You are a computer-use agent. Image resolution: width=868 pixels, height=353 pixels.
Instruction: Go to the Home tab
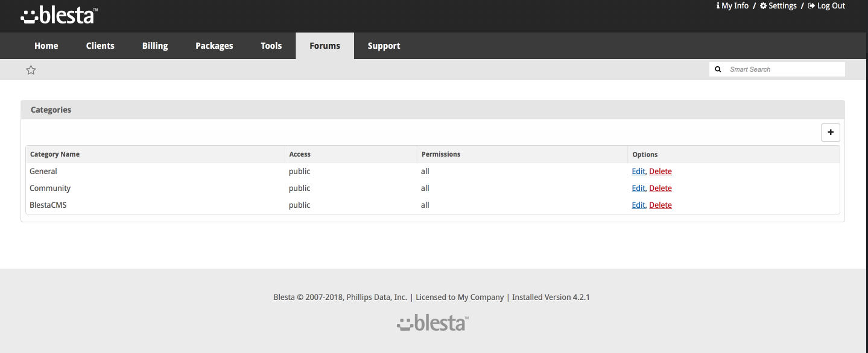pyautogui.click(x=46, y=46)
